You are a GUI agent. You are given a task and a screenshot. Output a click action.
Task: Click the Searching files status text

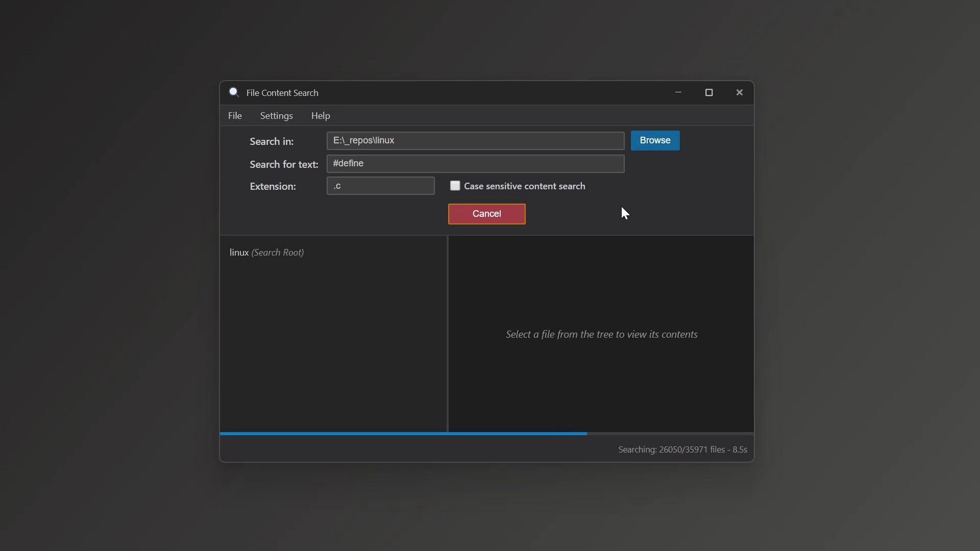click(682, 449)
